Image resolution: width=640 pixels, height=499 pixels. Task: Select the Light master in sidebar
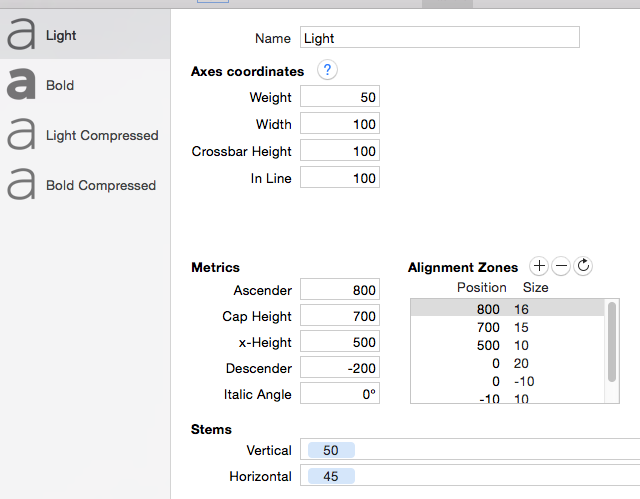click(x=85, y=34)
